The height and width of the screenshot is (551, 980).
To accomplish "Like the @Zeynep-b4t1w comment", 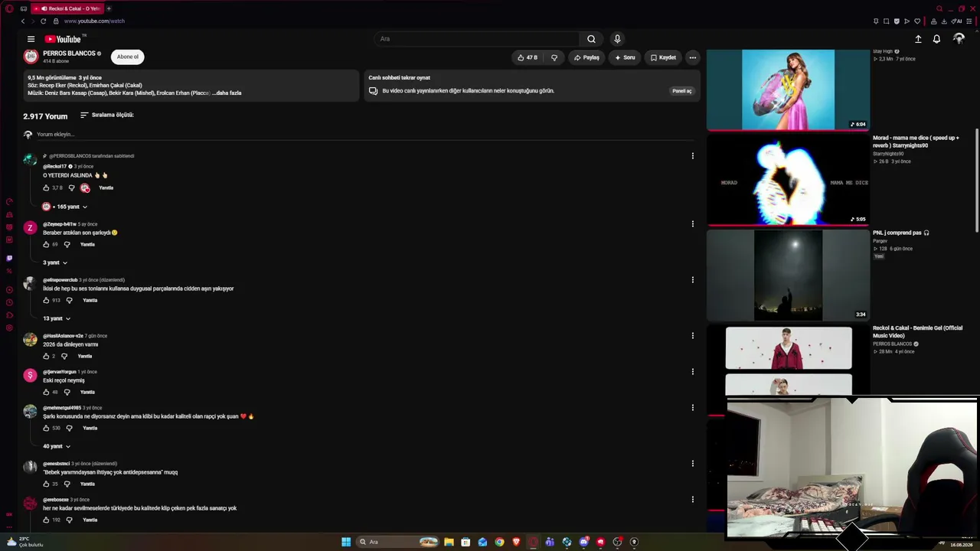I will tap(46, 245).
